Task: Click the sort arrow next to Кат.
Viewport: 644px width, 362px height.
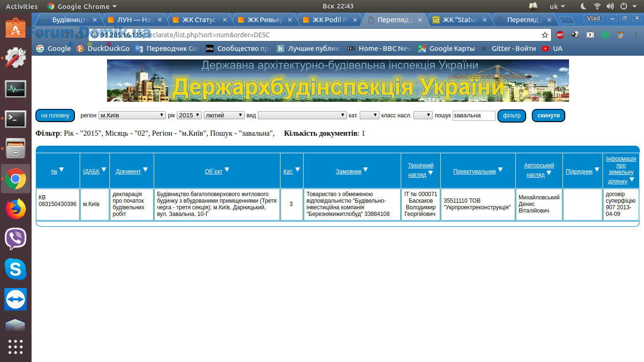Action: [x=297, y=170]
